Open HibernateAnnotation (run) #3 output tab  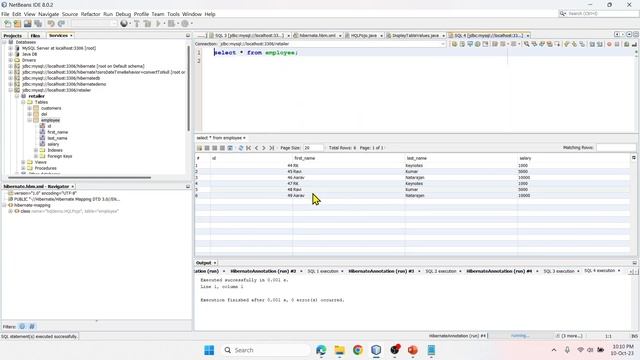click(381, 271)
